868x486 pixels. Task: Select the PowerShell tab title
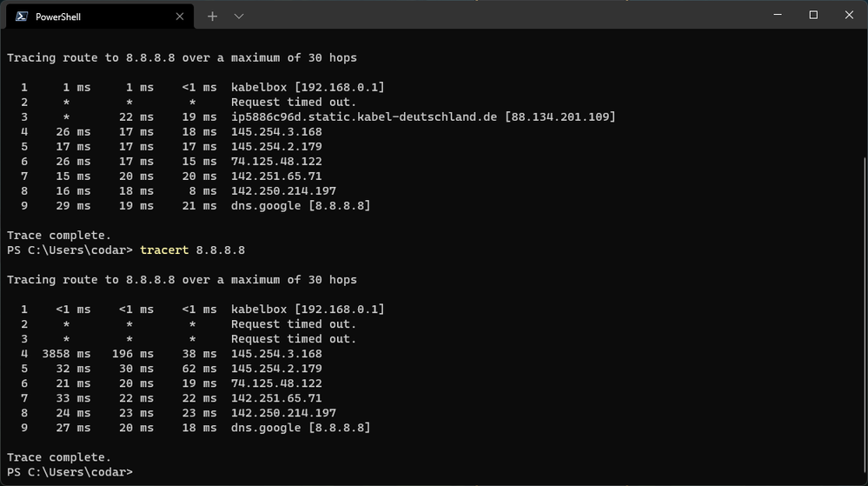(x=58, y=17)
